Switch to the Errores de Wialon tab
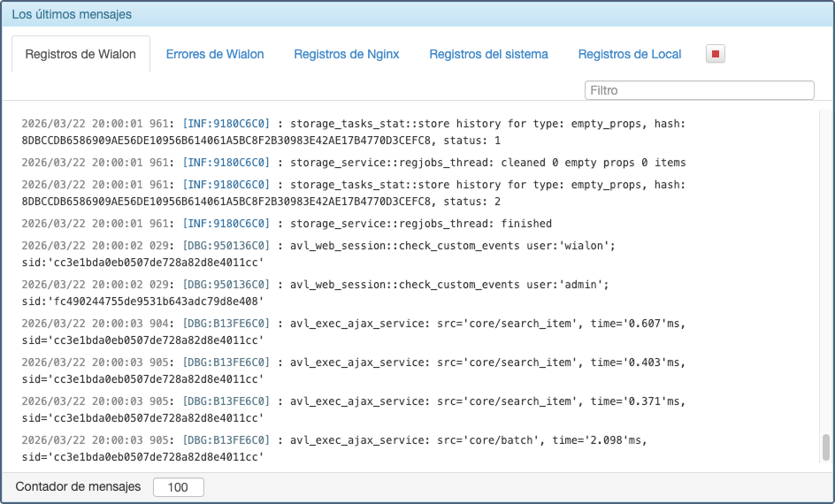Screen dimensions: 835x504 point(215,54)
